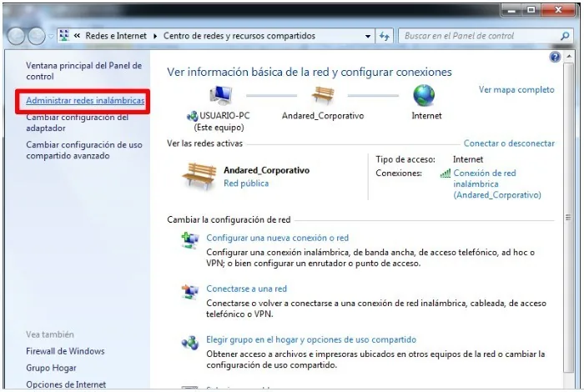Image resolution: width=584 pixels, height=392 pixels.
Task: Click the homegroup spheres icon
Action: (190, 343)
